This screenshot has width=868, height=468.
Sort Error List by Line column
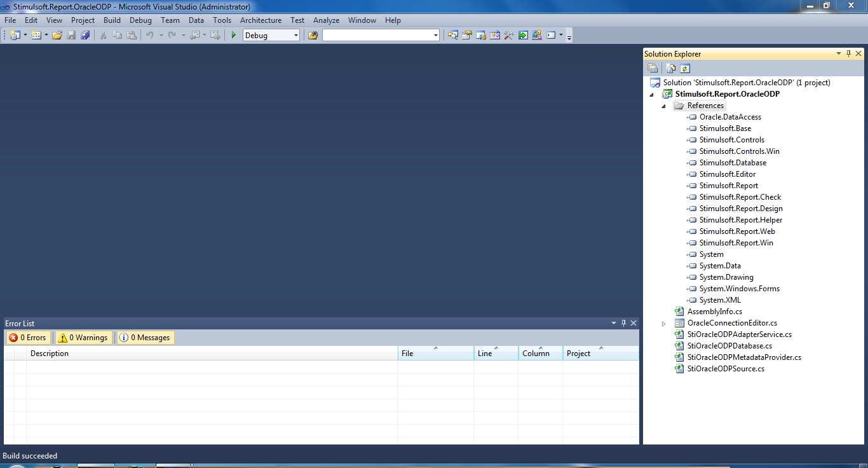pos(496,354)
